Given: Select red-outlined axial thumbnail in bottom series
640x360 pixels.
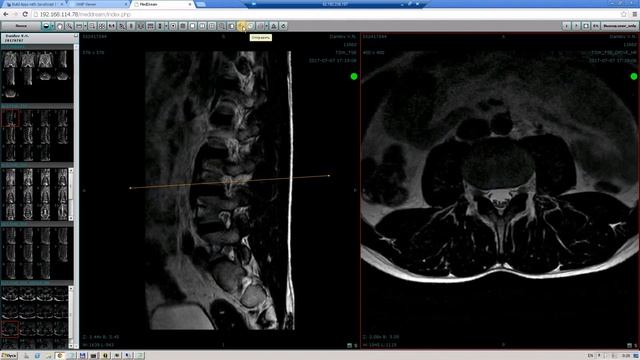Looking at the screenshot, I should pyautogui.click(x=10, y=328).
